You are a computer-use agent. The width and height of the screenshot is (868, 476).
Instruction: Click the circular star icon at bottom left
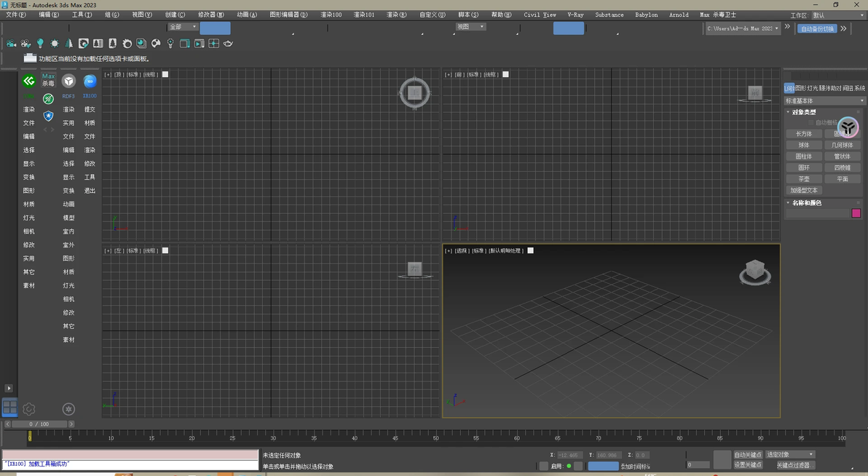[x=68, y=409]
